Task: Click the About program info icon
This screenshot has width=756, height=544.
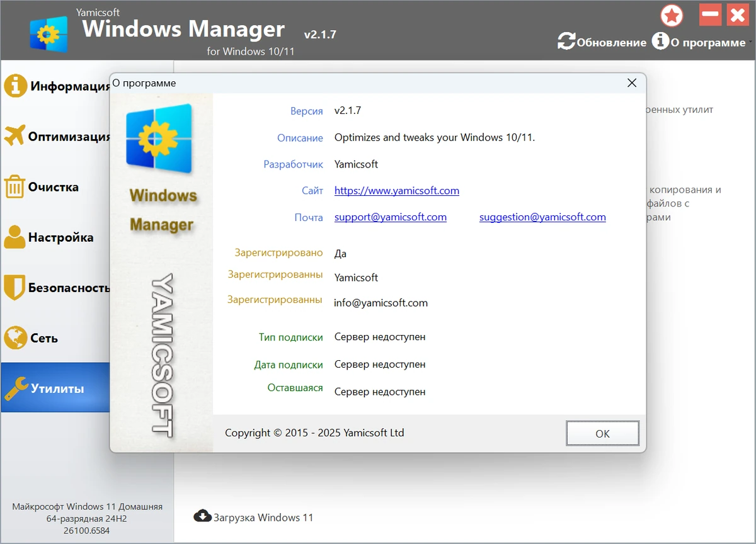Action: 660,42
